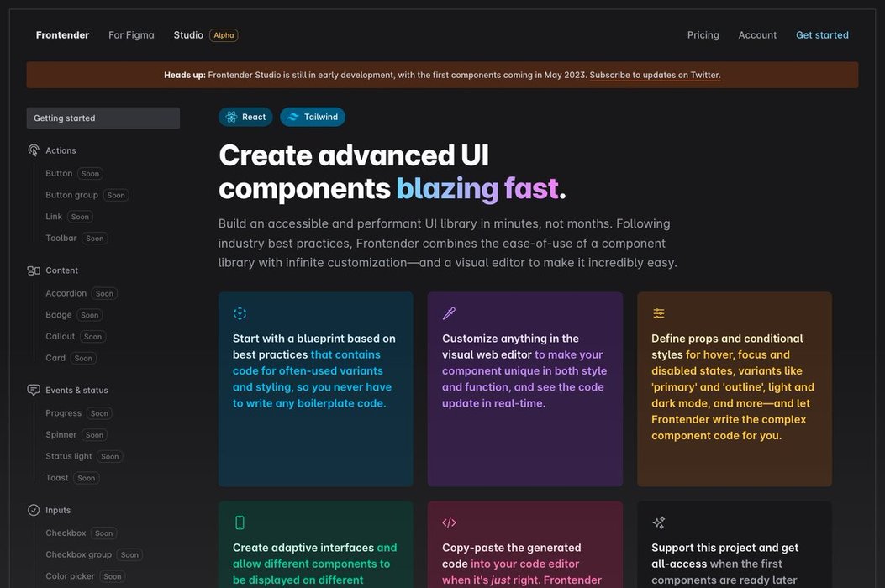Click the "Heads up:" banner label
885x588 pixels.
(x=185, y=75)
